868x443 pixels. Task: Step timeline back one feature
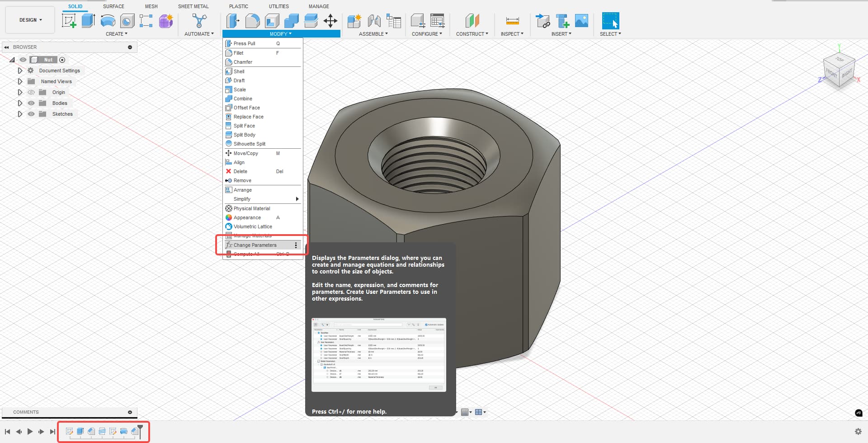(x=19, y=432)
